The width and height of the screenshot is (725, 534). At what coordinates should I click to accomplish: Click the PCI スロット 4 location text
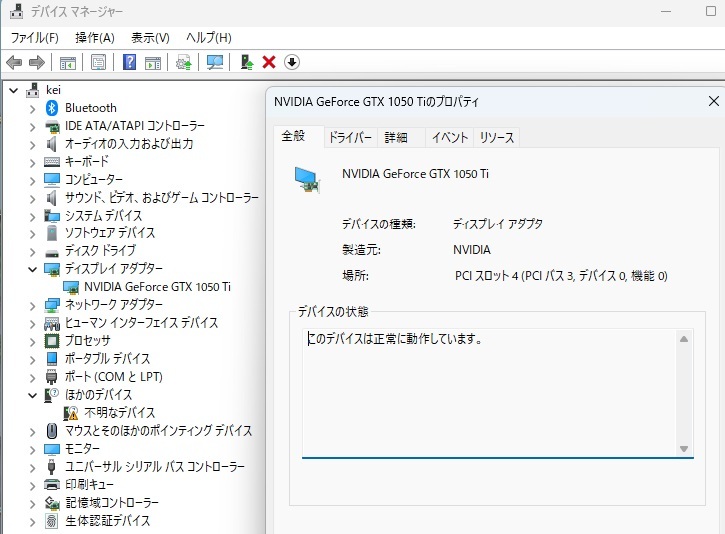[x=561, y=276]
